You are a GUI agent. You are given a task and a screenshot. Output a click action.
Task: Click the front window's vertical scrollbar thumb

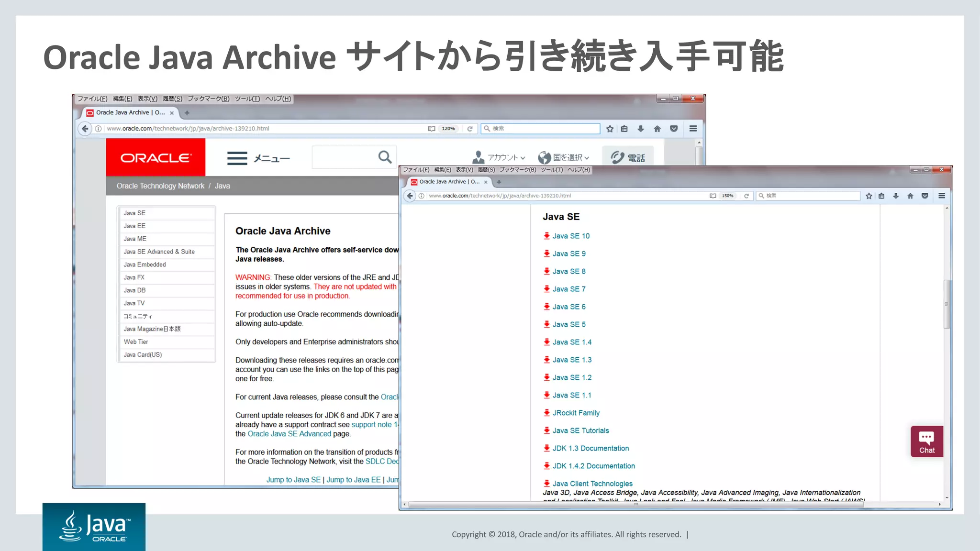click(947, 304)
